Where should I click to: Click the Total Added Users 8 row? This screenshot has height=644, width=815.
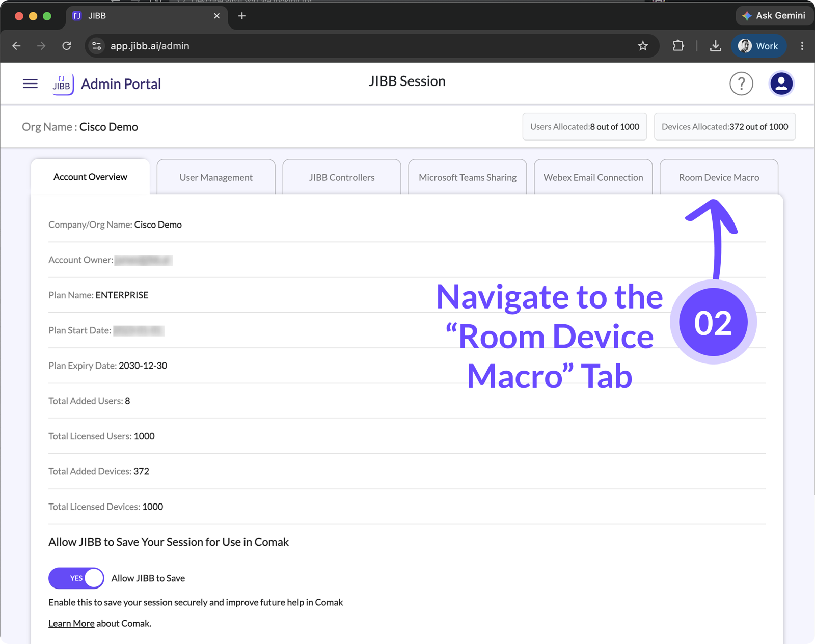pyautogui.click(x=407, y=401)
